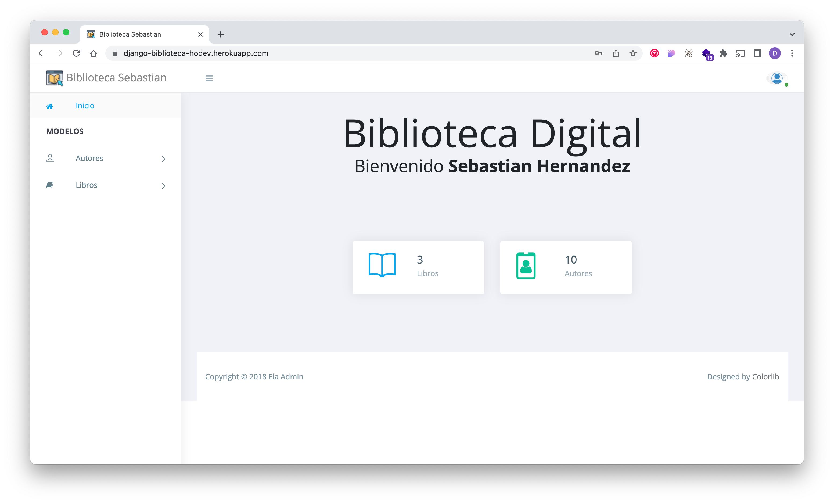Click the green author badge icon on Autores card
The image size is (834, 504).
tap(526, 266)
